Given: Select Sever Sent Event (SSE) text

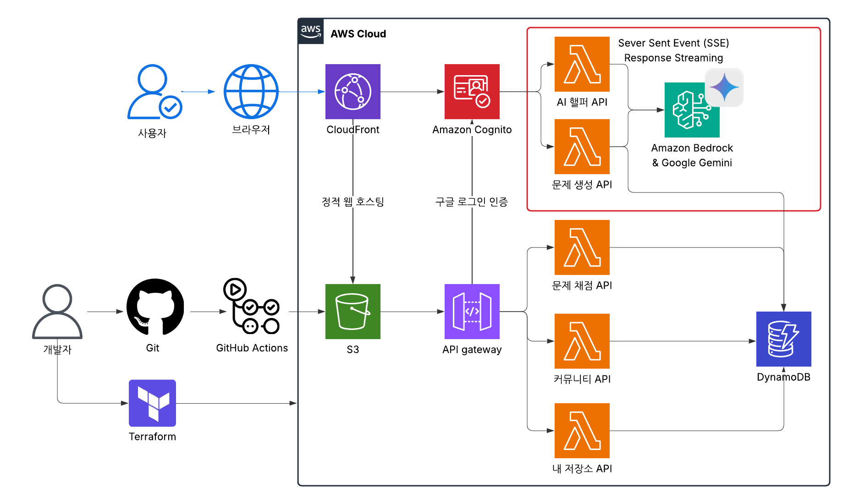Looking at the screenshot, I should click(x=673, y=43).
